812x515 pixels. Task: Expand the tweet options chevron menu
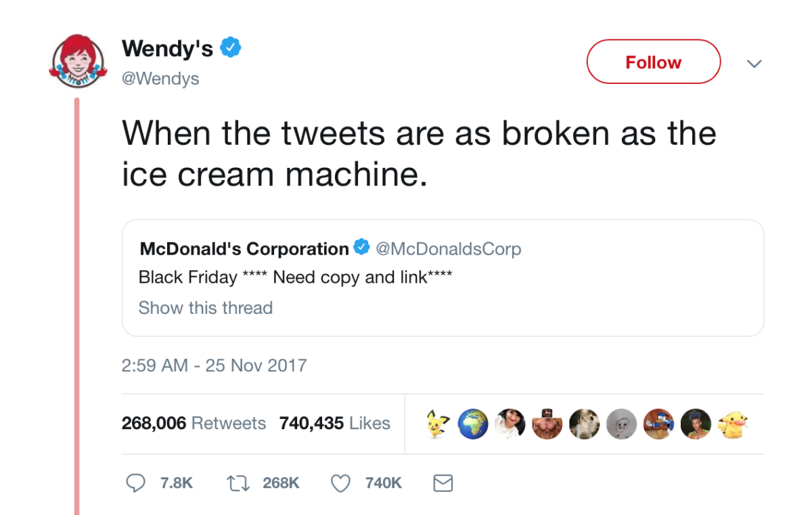pyautogui.click(x=754, y=63)
